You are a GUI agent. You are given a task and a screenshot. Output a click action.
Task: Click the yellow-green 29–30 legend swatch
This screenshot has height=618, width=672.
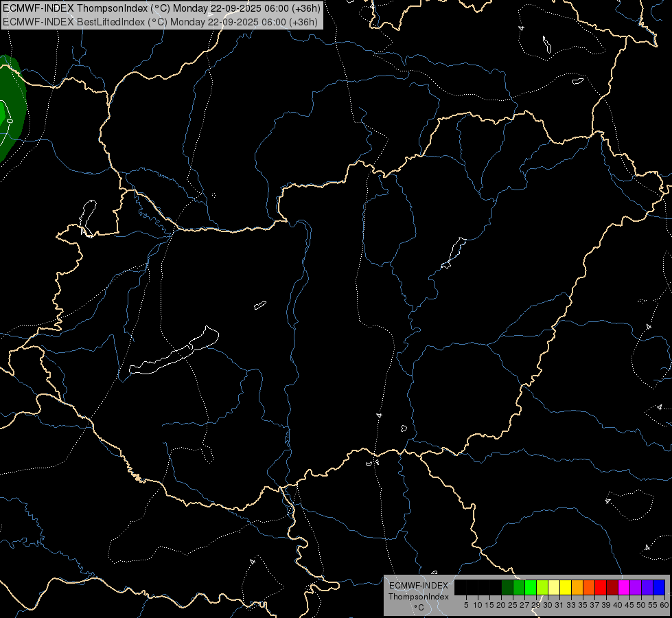pos(542,588)
